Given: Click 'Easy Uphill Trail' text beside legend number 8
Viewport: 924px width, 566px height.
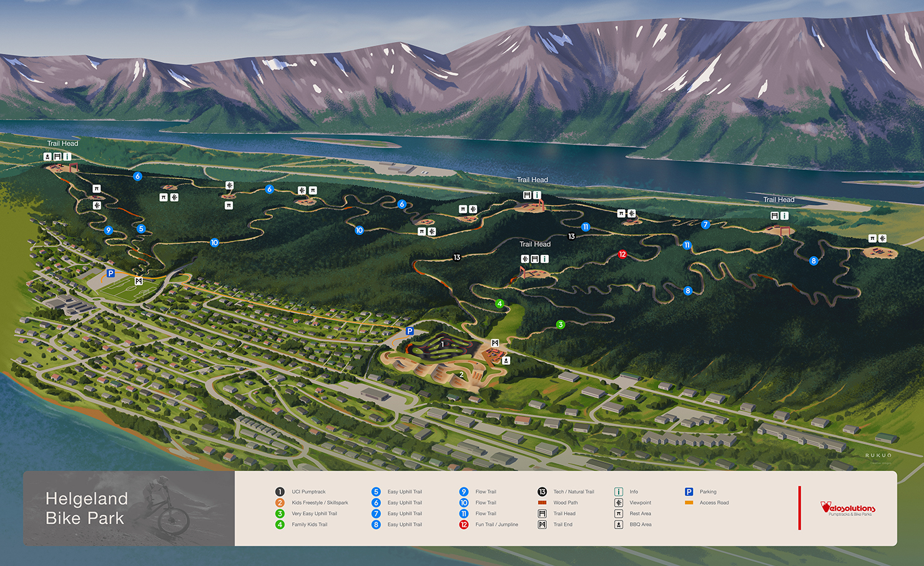Looking at the screenshot, I should (x=405, y=524).
